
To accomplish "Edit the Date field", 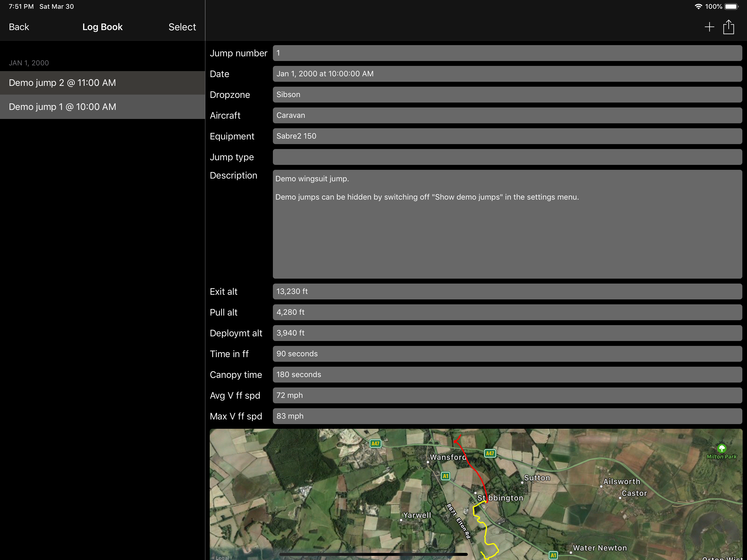I will (507, 74).
